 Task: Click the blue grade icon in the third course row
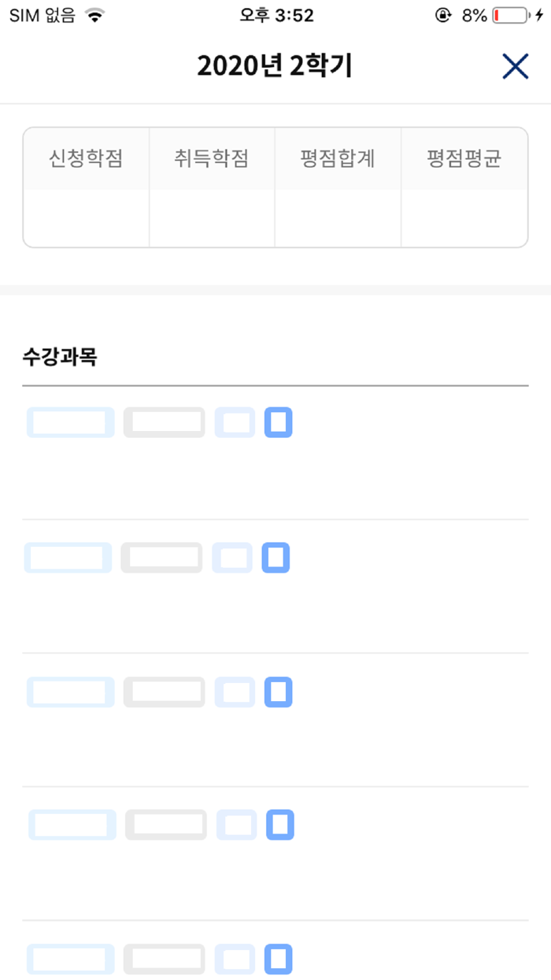tap(279, 692)
